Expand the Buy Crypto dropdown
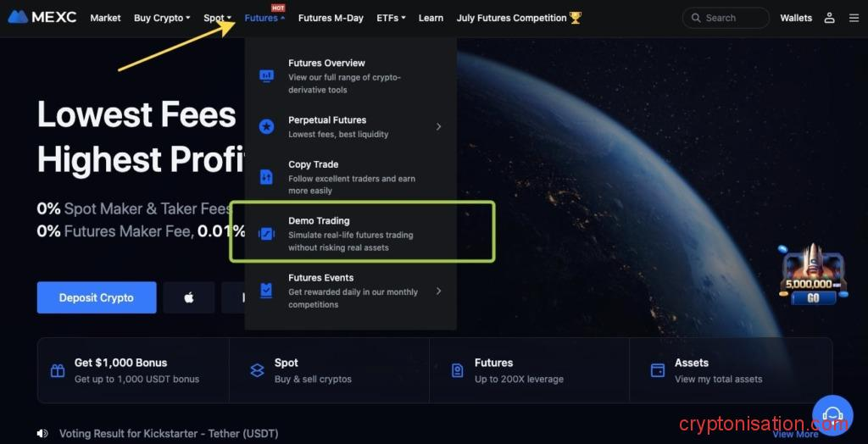 (x=162, y=19)
